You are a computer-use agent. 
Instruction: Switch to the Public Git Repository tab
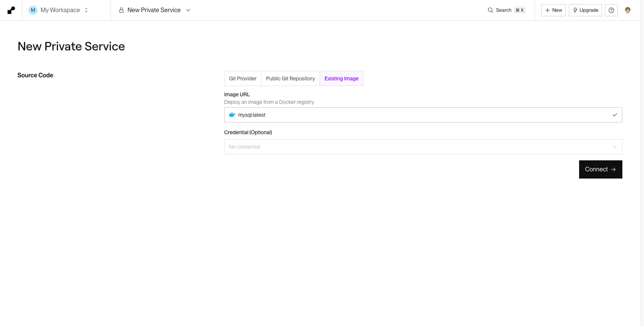coord(290,78)
